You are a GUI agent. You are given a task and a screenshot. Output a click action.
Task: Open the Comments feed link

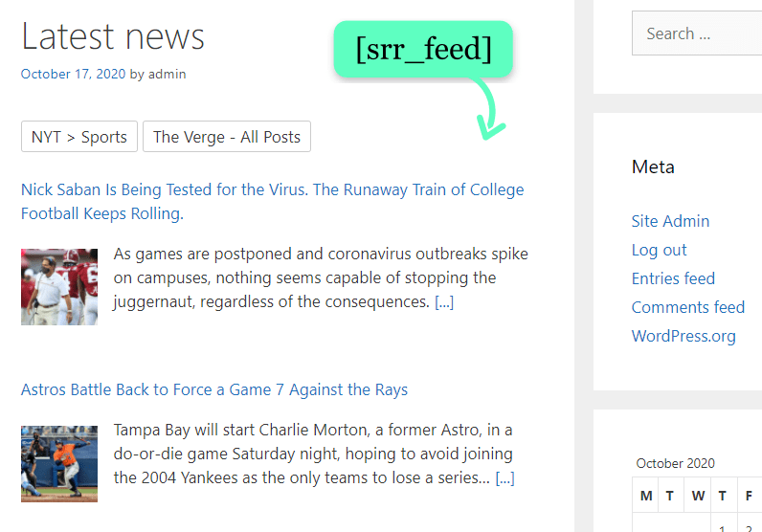pos(687,307)
